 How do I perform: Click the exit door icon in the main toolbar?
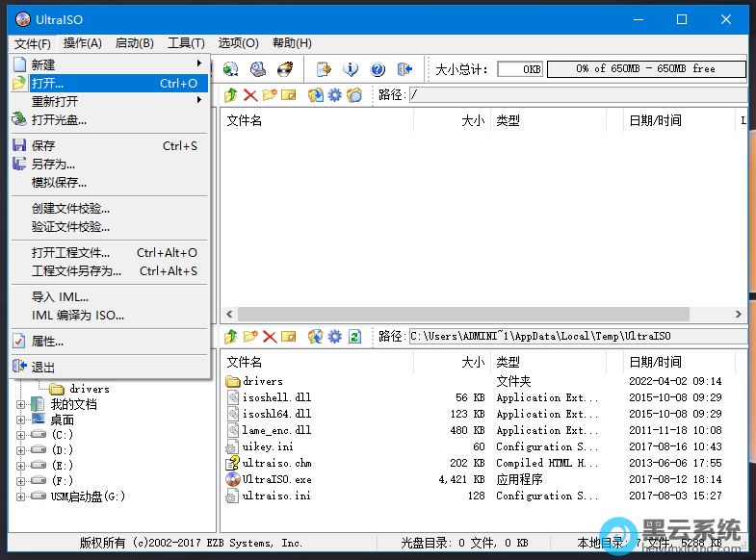(404, 69)
